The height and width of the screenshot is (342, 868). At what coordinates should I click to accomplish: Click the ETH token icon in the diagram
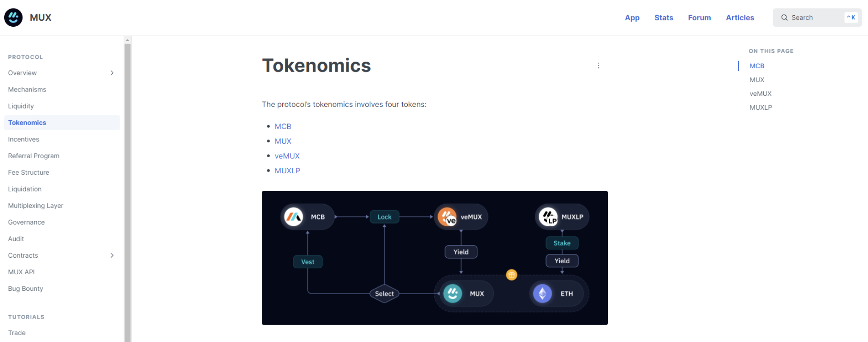[x=542, y=293]
